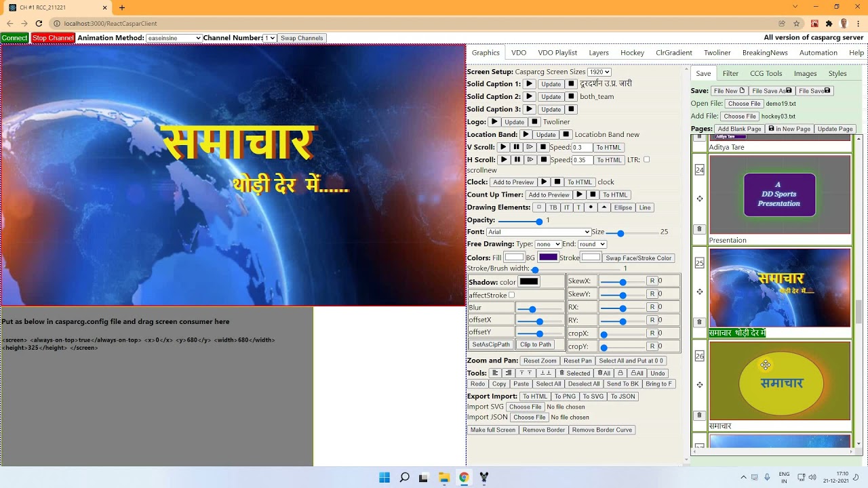This screenshot has width=868, height=488.
Task: Play Solid Caption 1
Action: tap(530, 84)
